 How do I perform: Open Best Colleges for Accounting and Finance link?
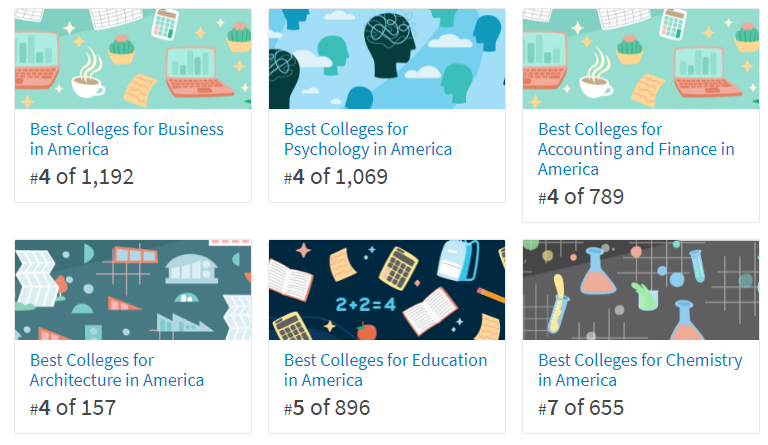click(x=636, y=149)
